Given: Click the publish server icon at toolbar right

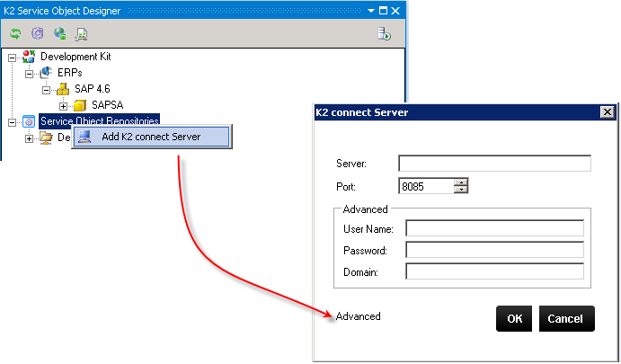Looking at the screenshot, I should pos(384,34).
